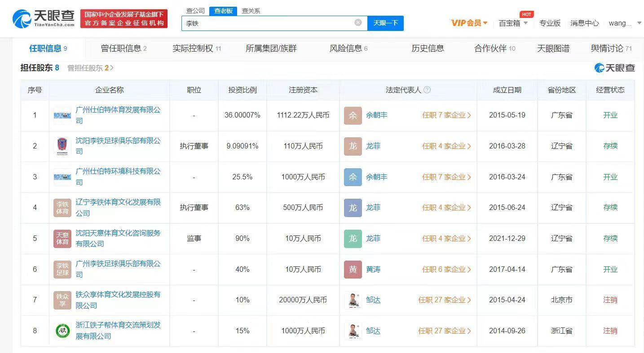The height and width of the screenshot is (353, 644).
Task: Open 广州仕伯特体育发展有限公司 company link
Action: point(118,115)
